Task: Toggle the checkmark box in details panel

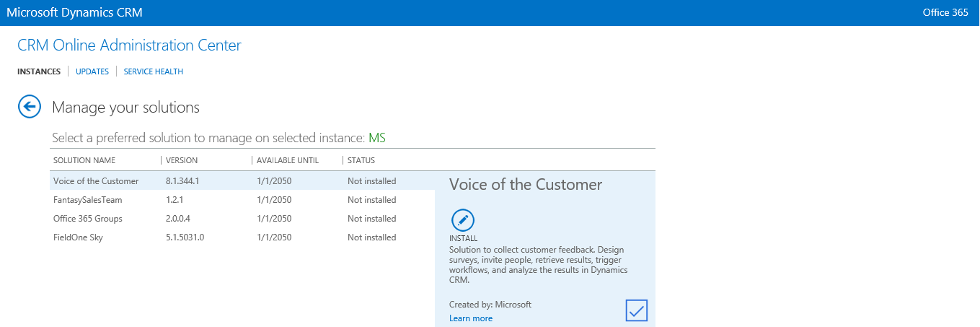Action: coord(636,310)
